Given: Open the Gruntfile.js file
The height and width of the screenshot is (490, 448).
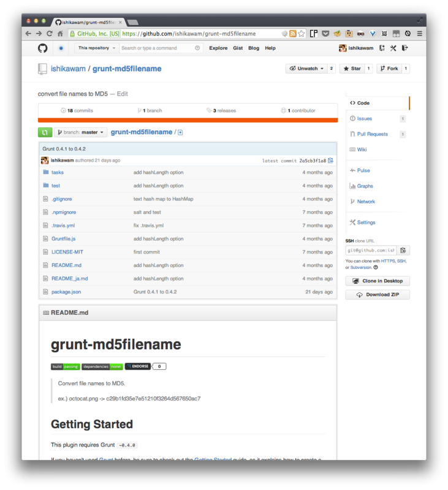Looking at the screenshot, I should pos(64,239).
